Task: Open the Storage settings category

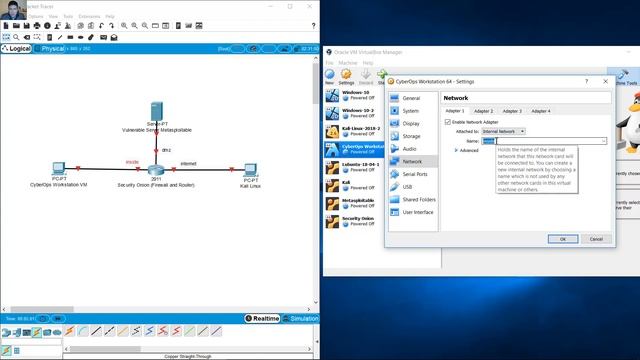Action: point(413,136)
